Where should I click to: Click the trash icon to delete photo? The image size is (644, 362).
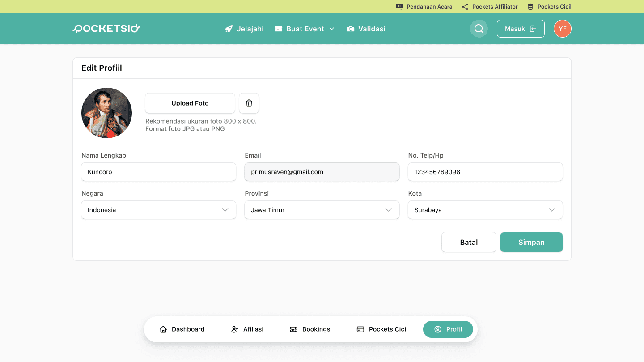[249, 103]
